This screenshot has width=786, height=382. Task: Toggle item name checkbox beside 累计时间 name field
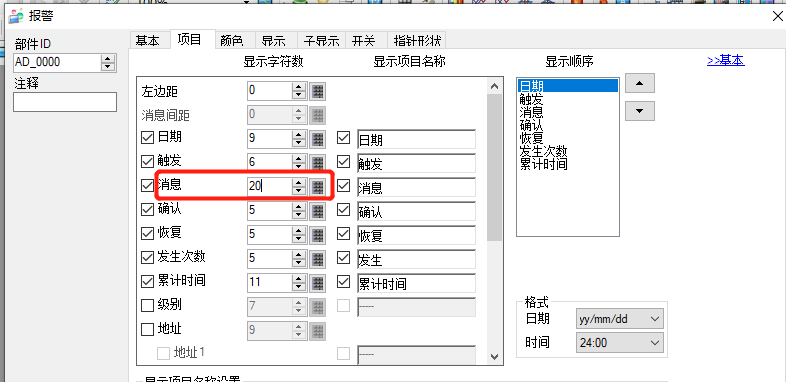coord(343,282)
